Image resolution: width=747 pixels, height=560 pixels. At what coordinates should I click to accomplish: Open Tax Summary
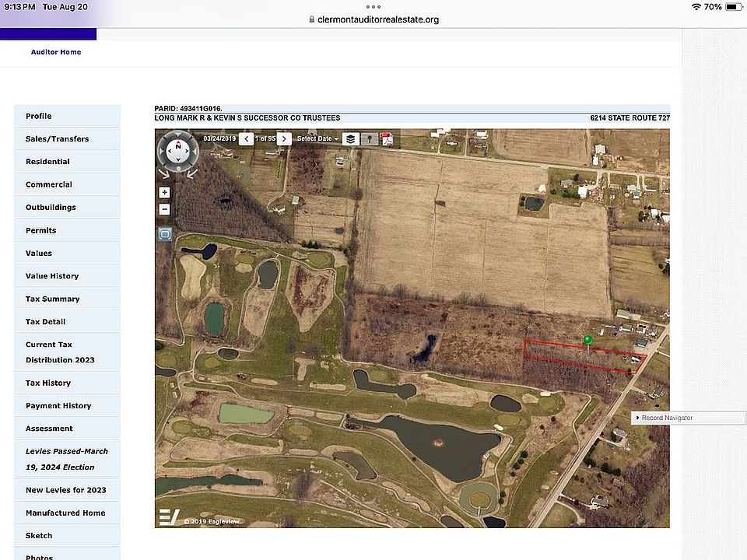coord(67,299)
